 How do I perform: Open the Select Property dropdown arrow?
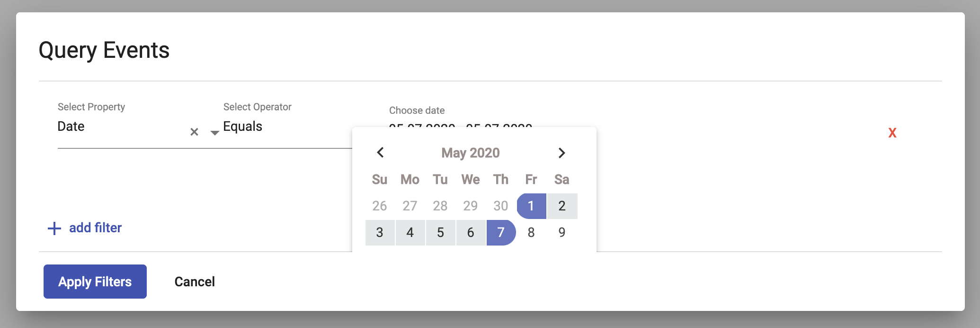[x=214, y=133]
